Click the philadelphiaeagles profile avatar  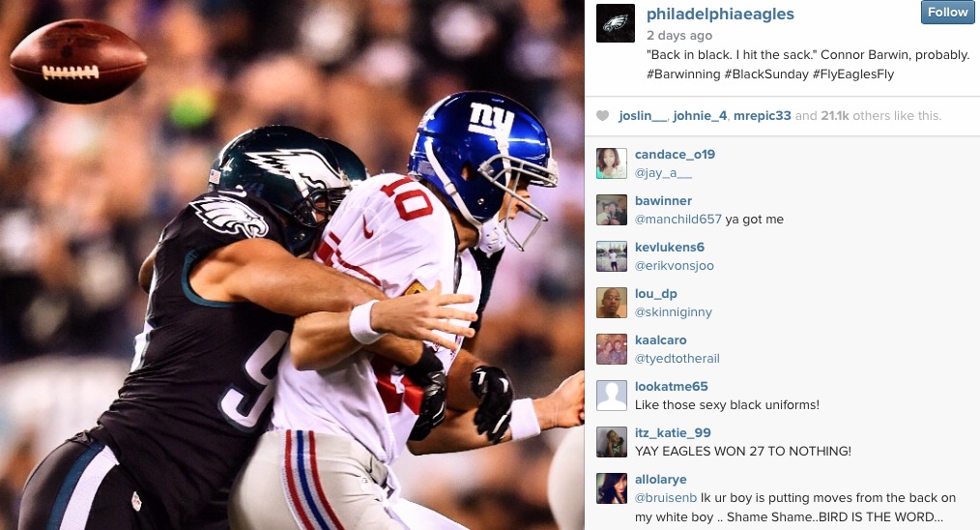pos(615,23)
